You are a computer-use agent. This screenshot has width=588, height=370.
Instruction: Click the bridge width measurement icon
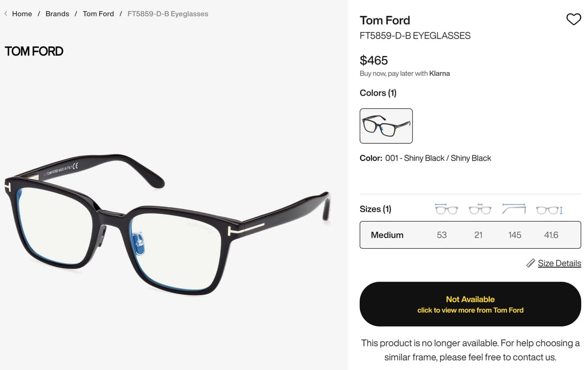click(480, 209)
